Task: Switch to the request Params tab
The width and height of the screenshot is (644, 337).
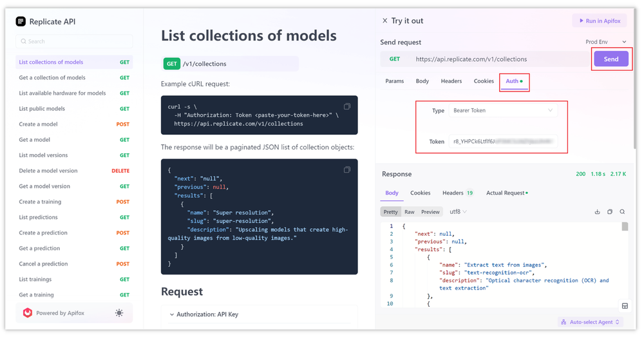Action: click(394, 81)
